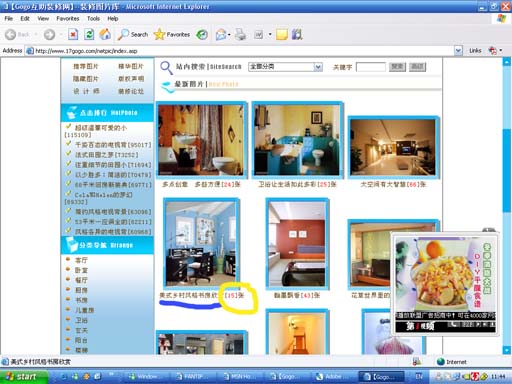Screen dimensions: 512x384
Task: Open the Search toolbar button
Action: click(133, 34)
